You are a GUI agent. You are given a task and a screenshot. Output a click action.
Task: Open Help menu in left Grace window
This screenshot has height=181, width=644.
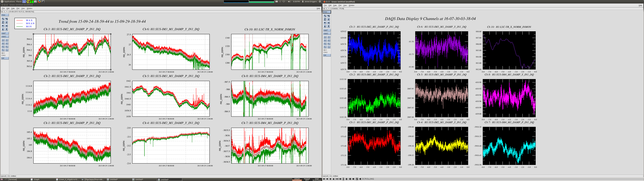tap(318, 9)
